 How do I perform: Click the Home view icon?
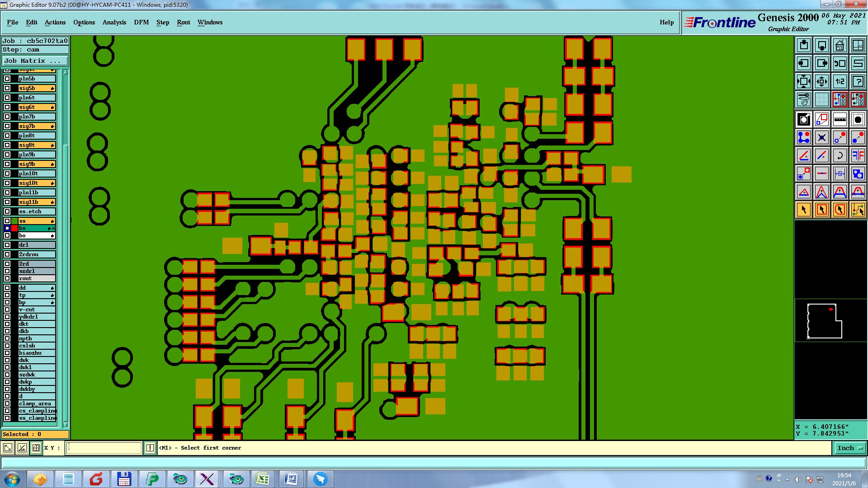pos(840,45)
